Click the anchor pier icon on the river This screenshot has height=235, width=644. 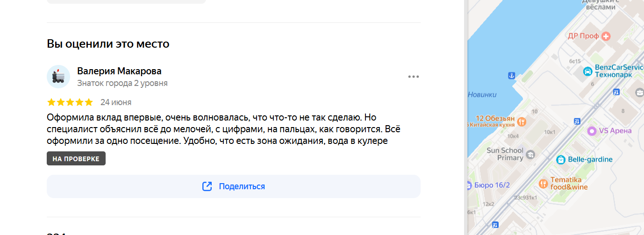(x=511, y=75)
